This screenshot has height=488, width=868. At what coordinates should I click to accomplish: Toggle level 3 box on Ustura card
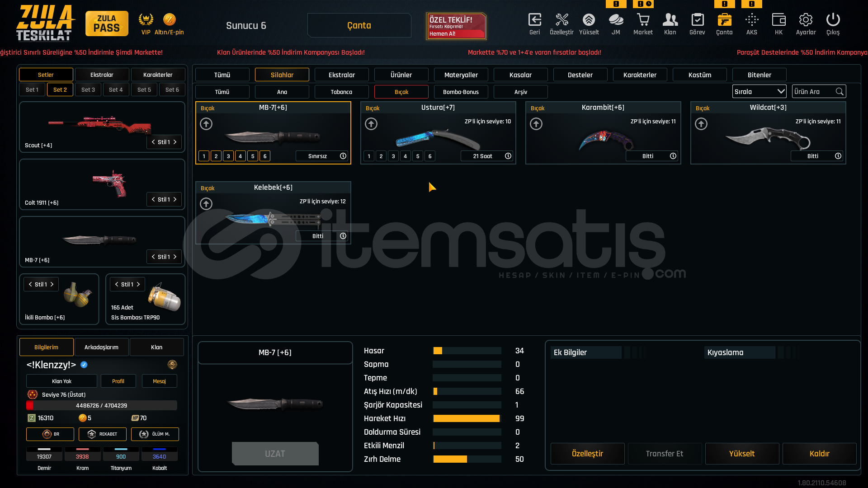(x=393, y=156)
